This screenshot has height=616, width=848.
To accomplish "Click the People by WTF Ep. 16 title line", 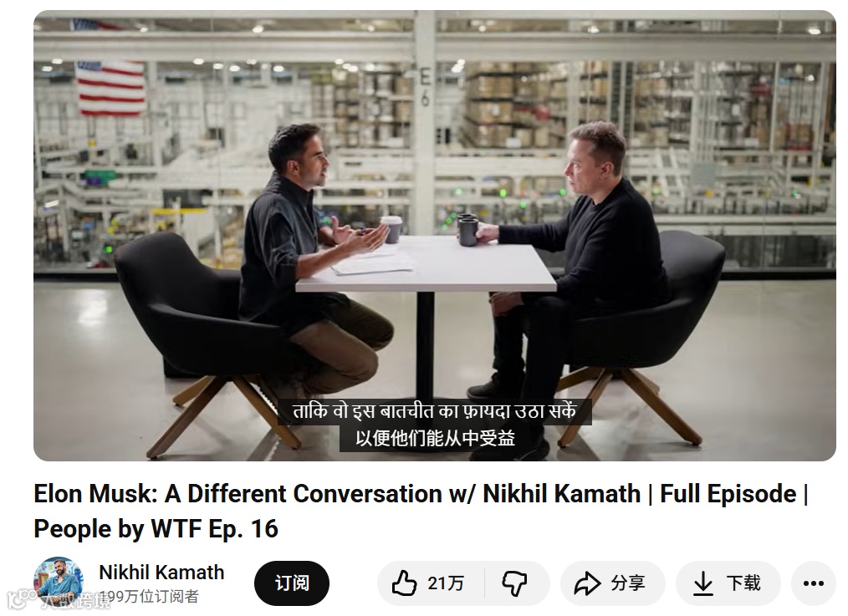I will click(156, 528).
